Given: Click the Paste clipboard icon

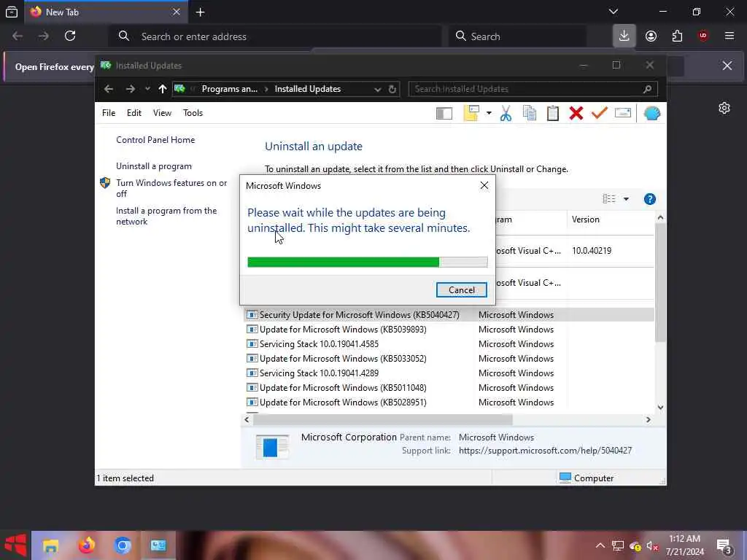Looking at the screenshot, I should (x=553, y=113).
